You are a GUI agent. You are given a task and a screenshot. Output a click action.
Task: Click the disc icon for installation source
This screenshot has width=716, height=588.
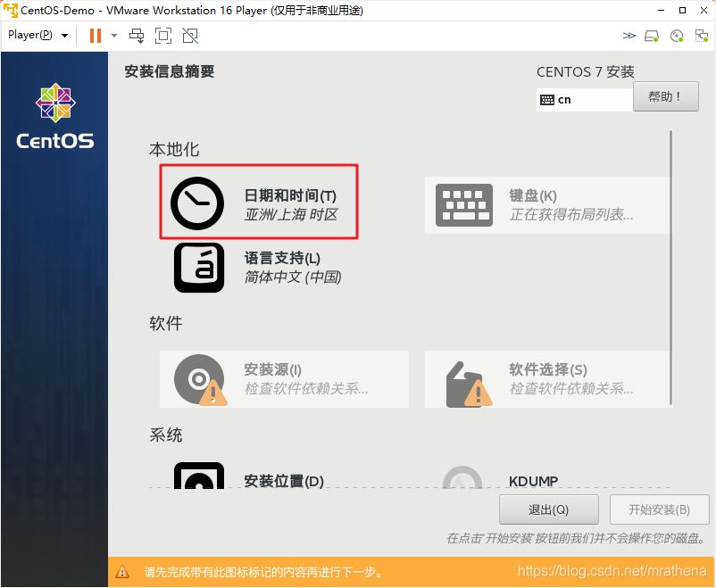[x=200, y=380]
